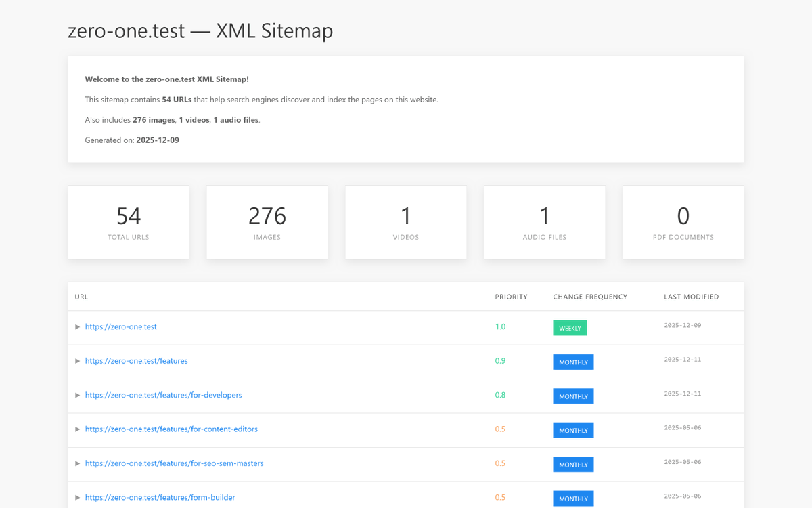Open the features/form-builder link
812x508 pixels.
click(160, 498)
